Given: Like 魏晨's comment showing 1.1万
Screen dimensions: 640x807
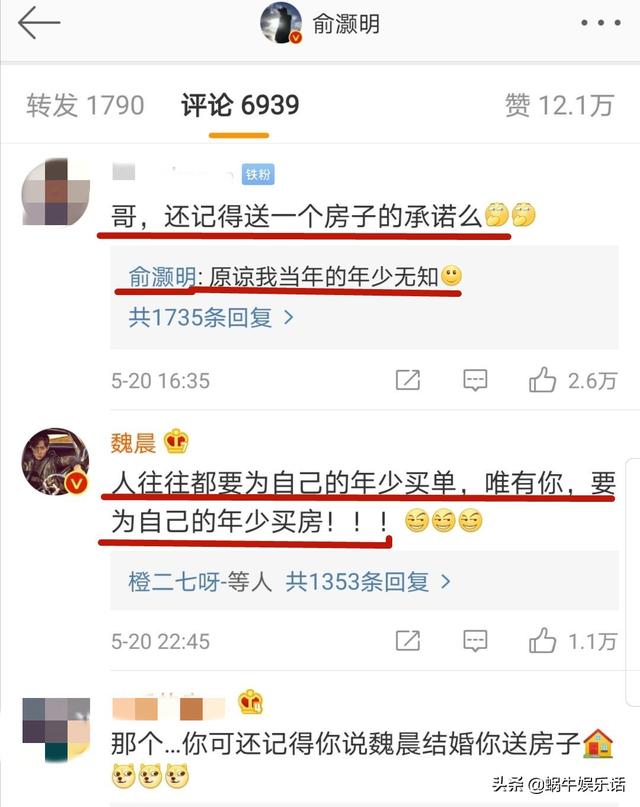Looking at the screenshot, I should [572, 641].
